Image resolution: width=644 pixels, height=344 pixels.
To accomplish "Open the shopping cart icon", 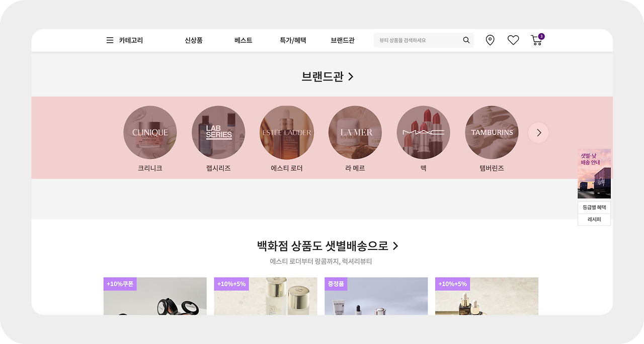I will 536,40.
